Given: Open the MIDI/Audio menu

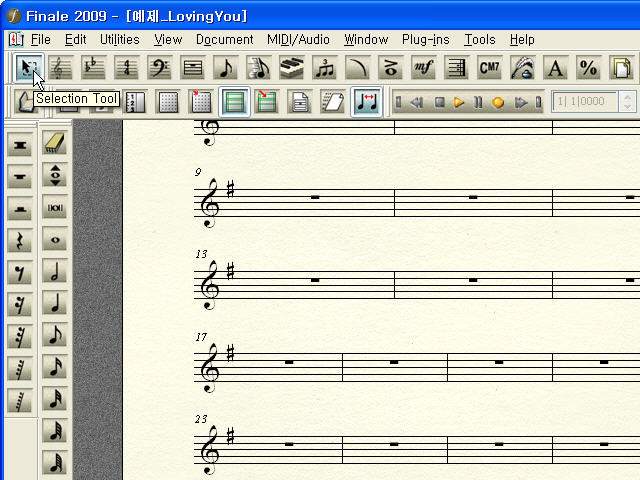Looking at the screenshot, I should (x=298, y=40).
